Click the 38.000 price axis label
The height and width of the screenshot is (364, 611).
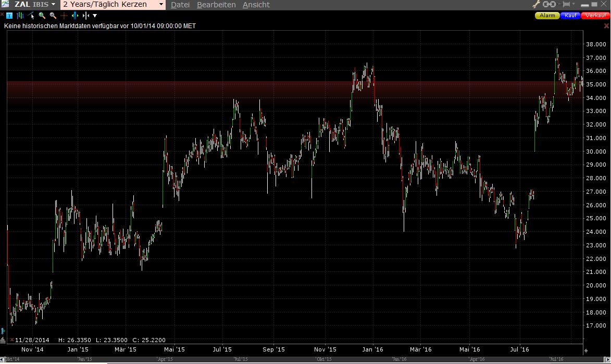[x=596, y=44]
